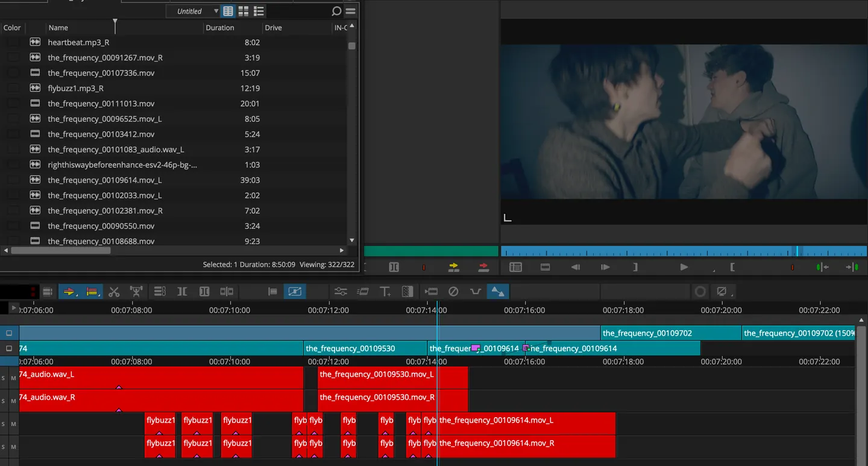The image size is (868, 466).
Task: Click the record monitor position bar
Action: pos(684,251)
